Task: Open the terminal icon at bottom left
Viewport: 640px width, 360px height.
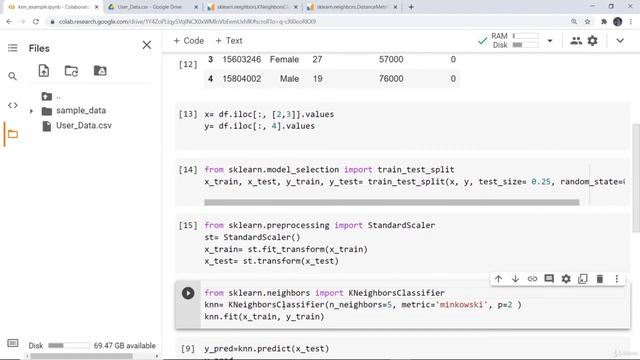Action: coord(13,343)
